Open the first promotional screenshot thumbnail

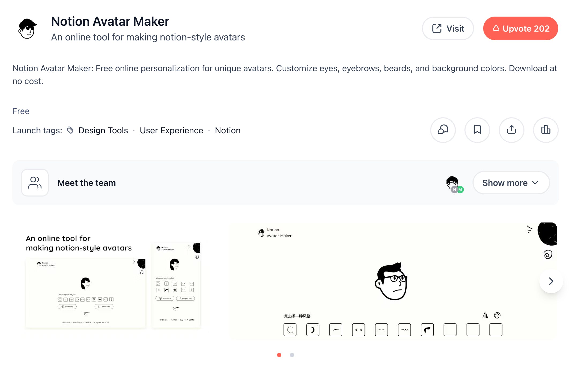112,281
